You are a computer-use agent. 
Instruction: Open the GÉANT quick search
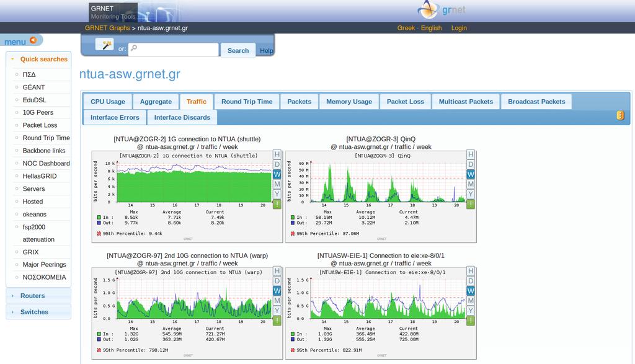point(33,87)
